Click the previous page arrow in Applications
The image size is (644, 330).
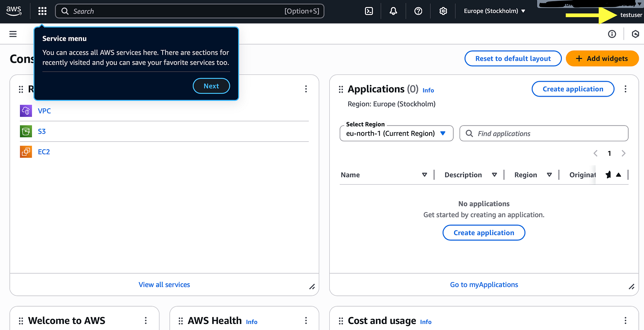point(596,153)
